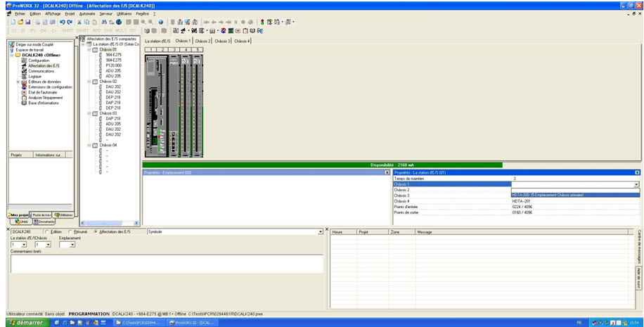Click the Open folder toolbar icon
The height and width of the screenshot is (327, 644).
pyautogui.click(x=20, y=23)
